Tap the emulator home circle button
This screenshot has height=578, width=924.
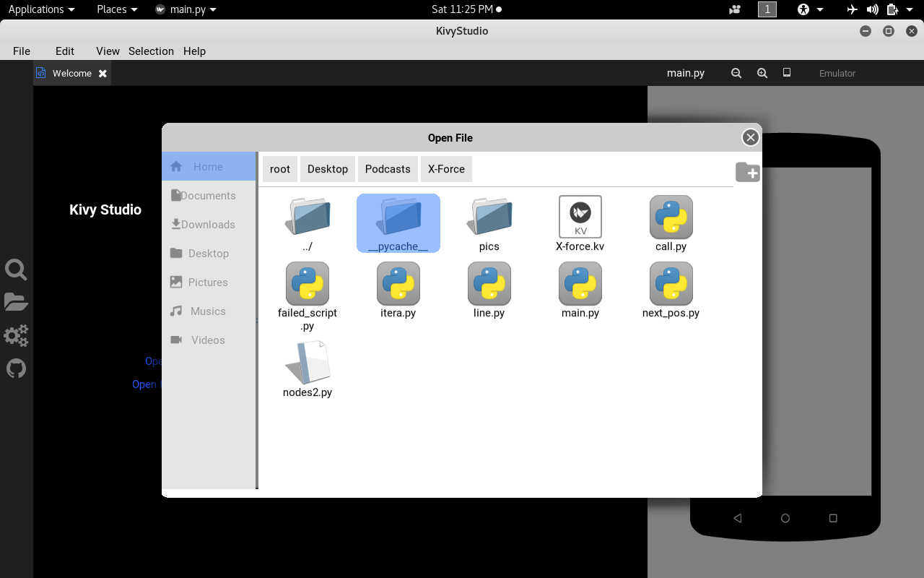point(785,518)
